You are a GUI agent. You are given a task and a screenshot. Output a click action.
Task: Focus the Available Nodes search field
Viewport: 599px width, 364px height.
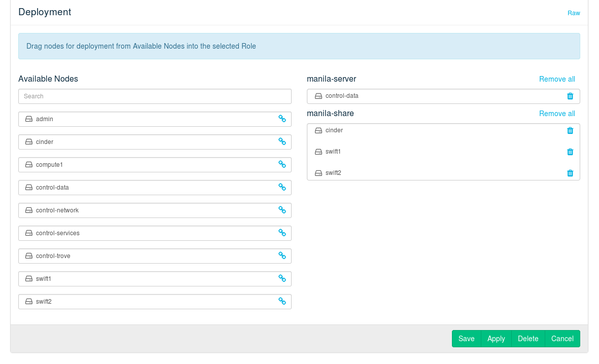pyautogui.click(x=155, y=96)
